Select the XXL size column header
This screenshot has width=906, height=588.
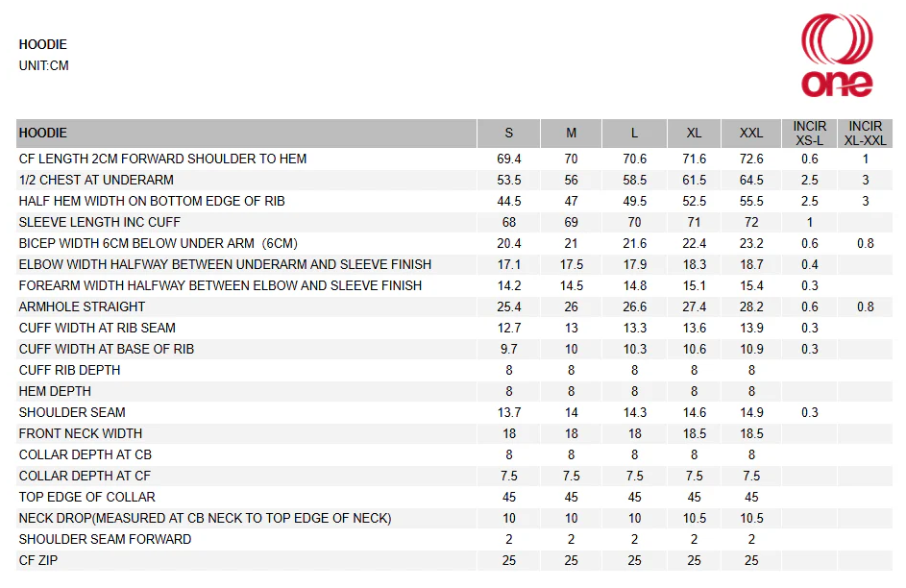pyautogui.click(x=751, y=134)
